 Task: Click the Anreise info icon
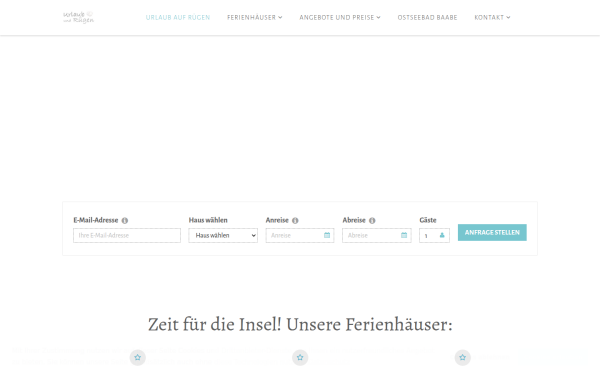click(x=295, y=220)
